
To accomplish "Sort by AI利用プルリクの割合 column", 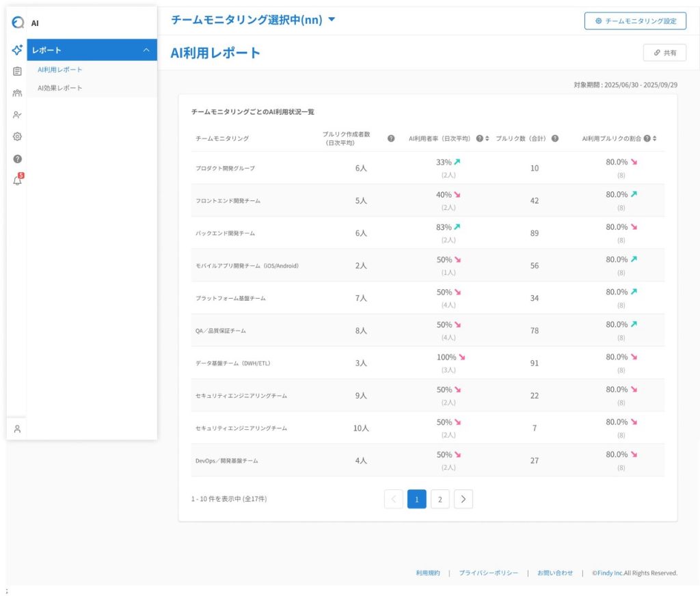I will point(655,138).
